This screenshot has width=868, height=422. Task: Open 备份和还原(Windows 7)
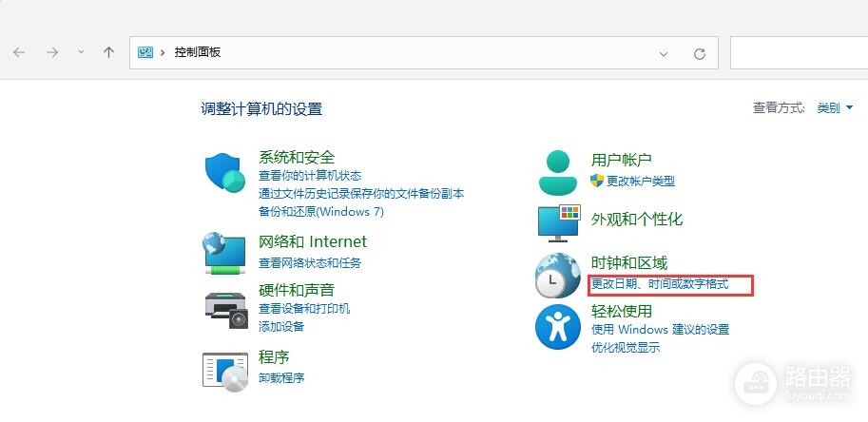pyautogui.click(x=321, y=212)
